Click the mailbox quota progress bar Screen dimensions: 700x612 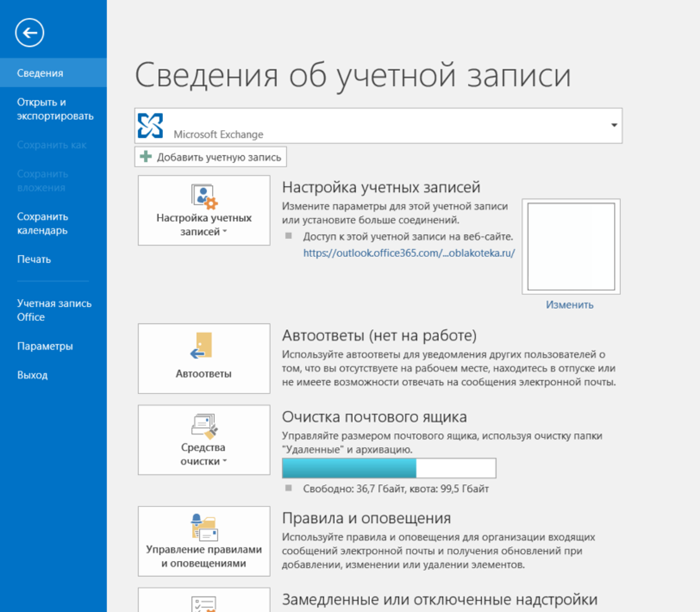388,468
